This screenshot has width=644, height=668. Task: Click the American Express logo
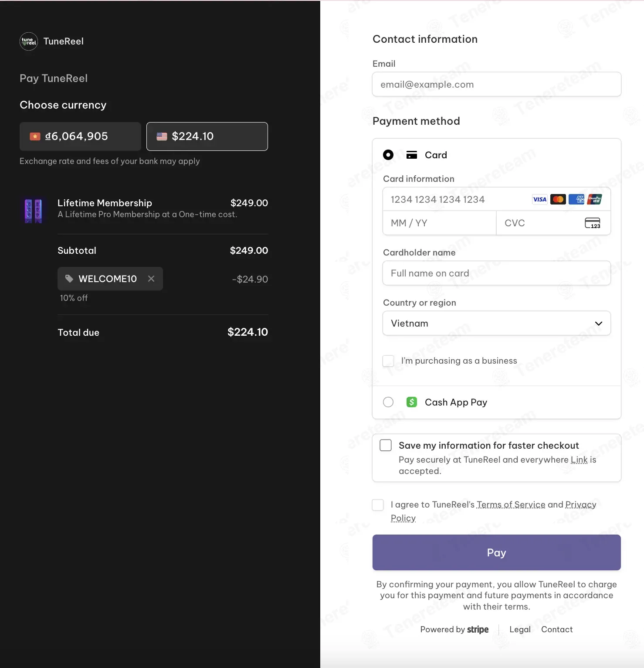coord(576,199)
